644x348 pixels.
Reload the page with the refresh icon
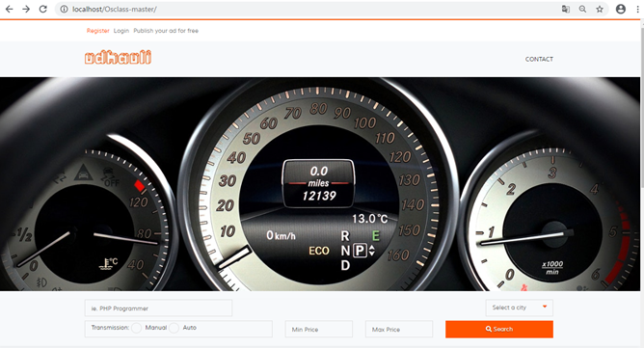tap(43, 9)
